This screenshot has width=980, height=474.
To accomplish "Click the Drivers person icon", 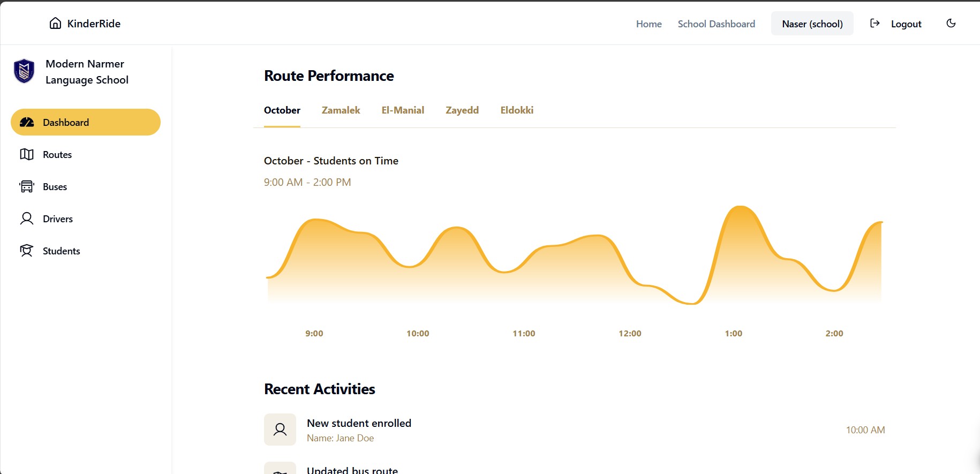I will coord(27,219).
